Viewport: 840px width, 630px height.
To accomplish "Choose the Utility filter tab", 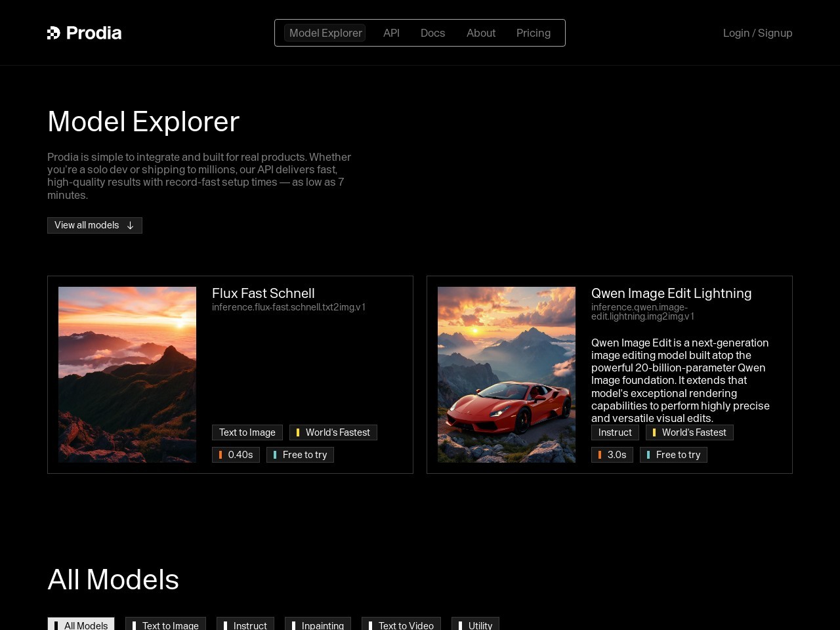I will (475, 625).
